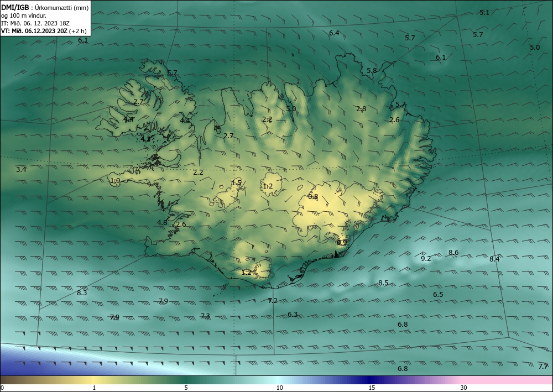Click the 7.7 value in the bottom corner
Screen dimensions: 553x392
click(543, 366)
